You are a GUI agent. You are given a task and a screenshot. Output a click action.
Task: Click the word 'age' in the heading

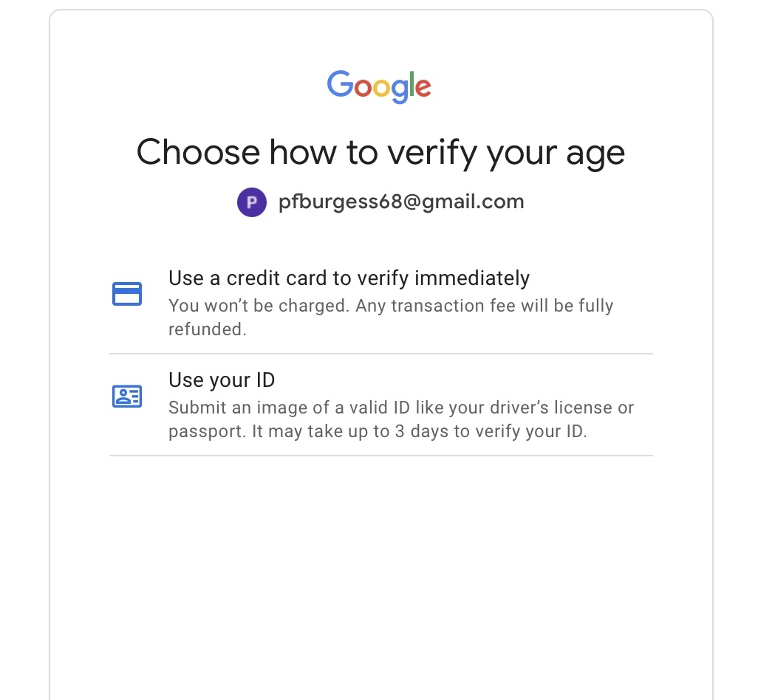click(x=595, y=154)
